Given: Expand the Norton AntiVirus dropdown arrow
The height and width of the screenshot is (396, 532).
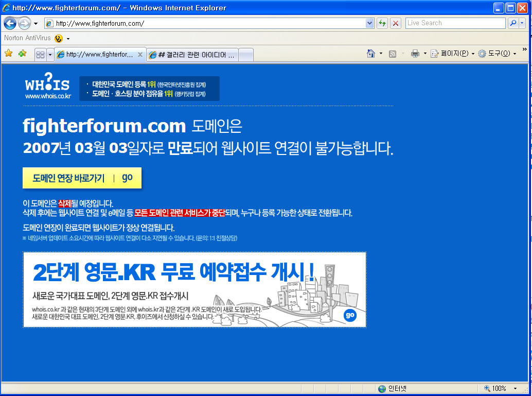Looking at the screenshot, I should tap(68, 39).
